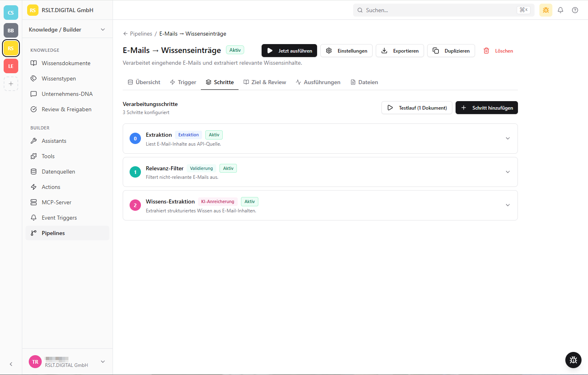
Task: Open Assistants in Builder section
Action: (x=67, y=141)
